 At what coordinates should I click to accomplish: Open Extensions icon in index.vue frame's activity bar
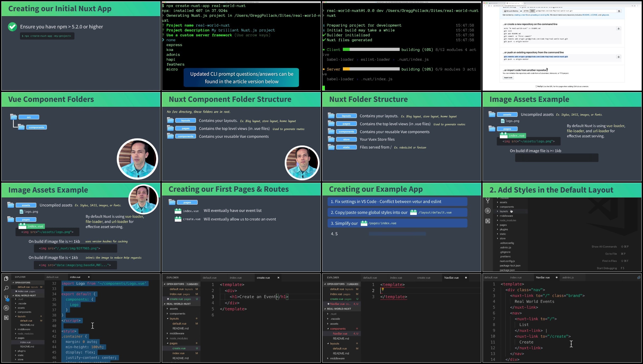(6, 318)
